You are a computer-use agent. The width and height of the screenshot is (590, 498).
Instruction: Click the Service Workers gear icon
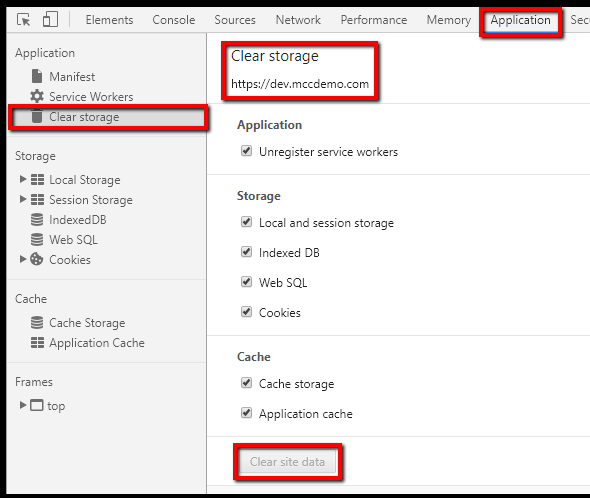[x=37, y=96]
